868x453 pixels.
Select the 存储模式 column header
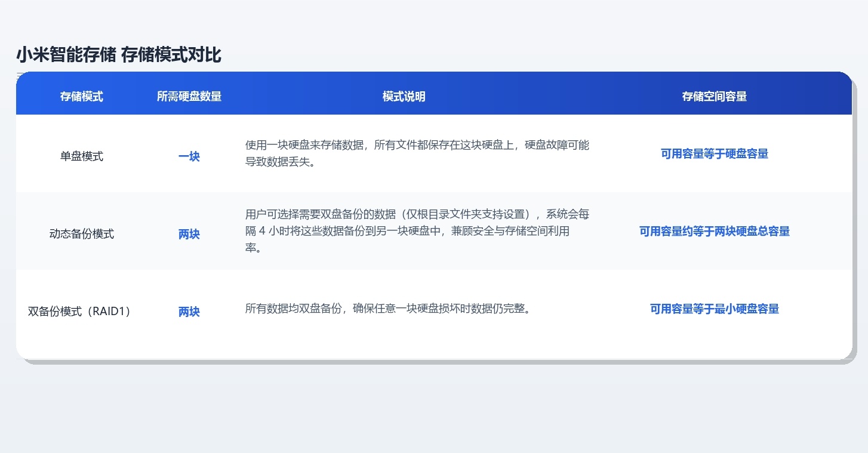(x=82, y=96)
